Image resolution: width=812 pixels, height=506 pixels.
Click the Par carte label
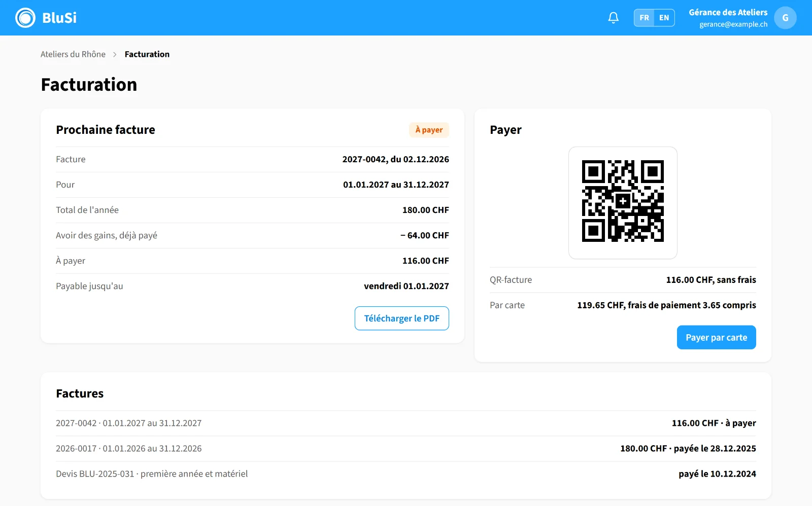507,305
